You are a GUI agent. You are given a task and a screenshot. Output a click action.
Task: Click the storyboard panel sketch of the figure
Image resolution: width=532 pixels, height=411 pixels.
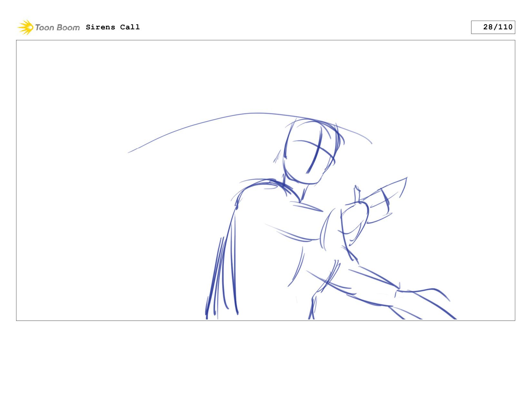pos(265,180)
